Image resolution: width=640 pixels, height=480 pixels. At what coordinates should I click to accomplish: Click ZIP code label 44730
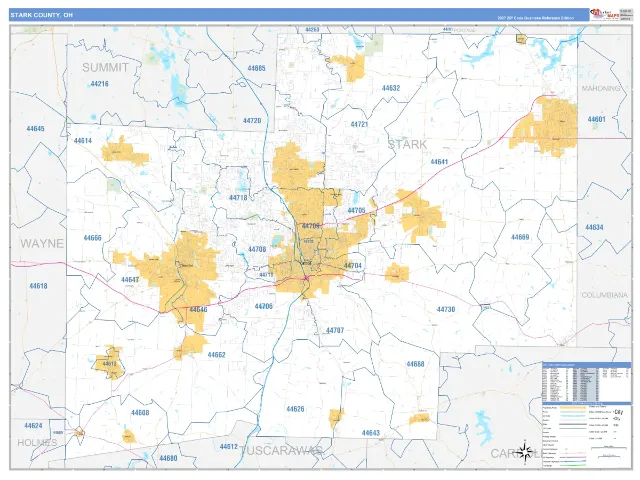click(x=446, y=309)
